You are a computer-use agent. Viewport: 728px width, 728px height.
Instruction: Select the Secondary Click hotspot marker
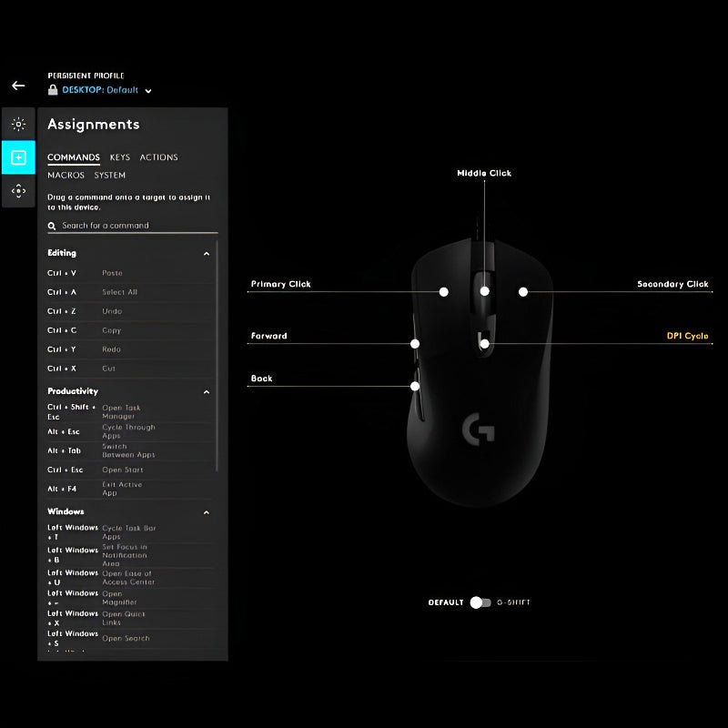[523, 291]
